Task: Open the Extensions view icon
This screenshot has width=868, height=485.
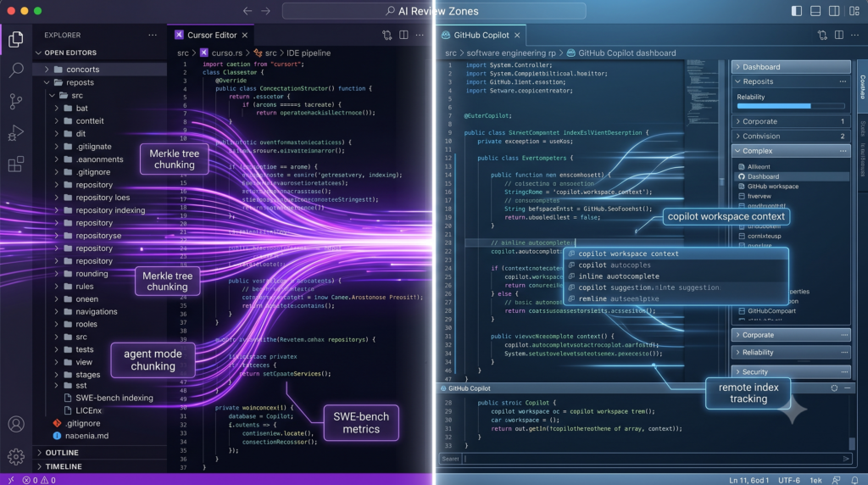Action: click(x=16, y=164)
